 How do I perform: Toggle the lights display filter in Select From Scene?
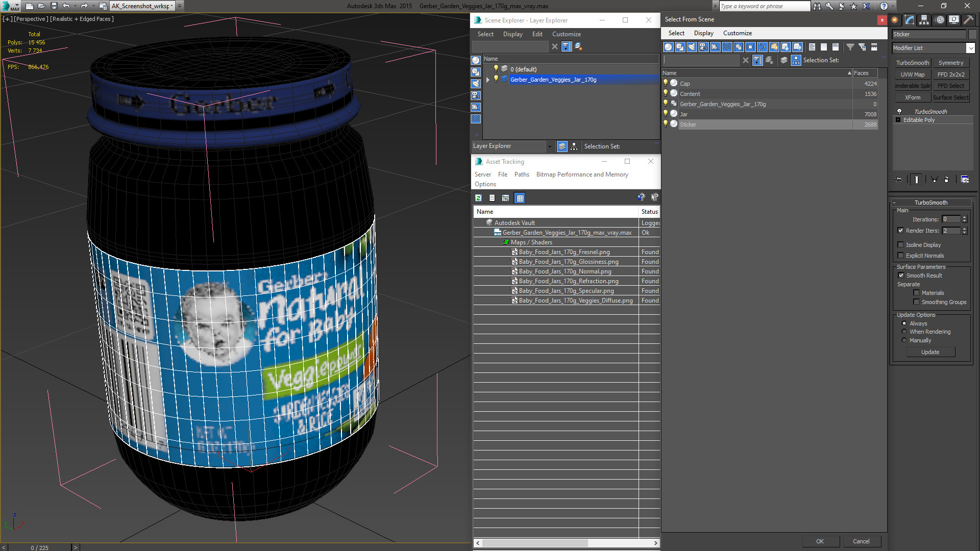692,47
